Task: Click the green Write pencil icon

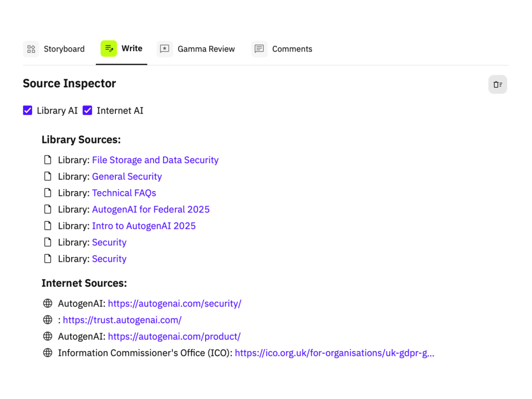Action: [109, 49]
